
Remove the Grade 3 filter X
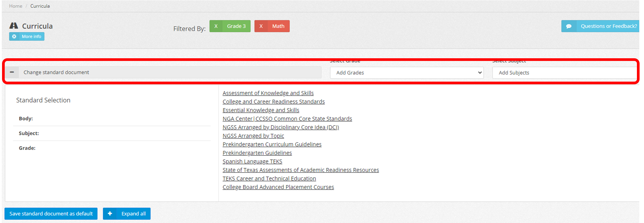216,26
